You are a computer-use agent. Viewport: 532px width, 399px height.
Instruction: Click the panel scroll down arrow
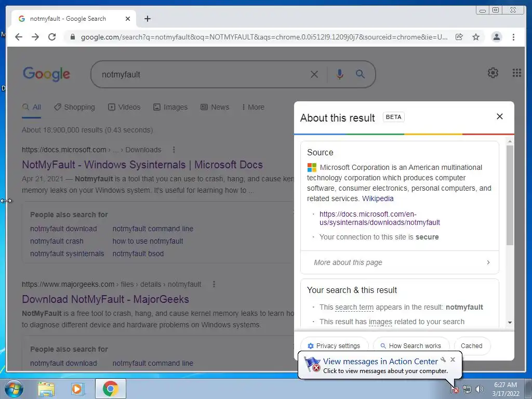pyautogui.click(x=510, y=323)
